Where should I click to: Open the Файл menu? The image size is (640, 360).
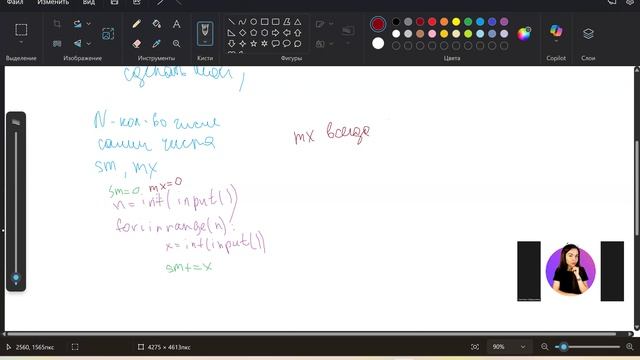[15, 2]
